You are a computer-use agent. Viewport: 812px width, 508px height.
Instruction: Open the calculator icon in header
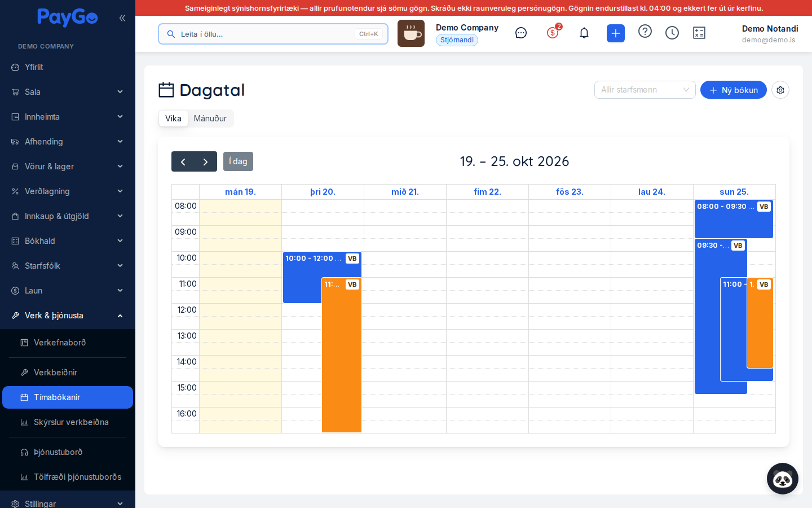[x=699, y=33]
